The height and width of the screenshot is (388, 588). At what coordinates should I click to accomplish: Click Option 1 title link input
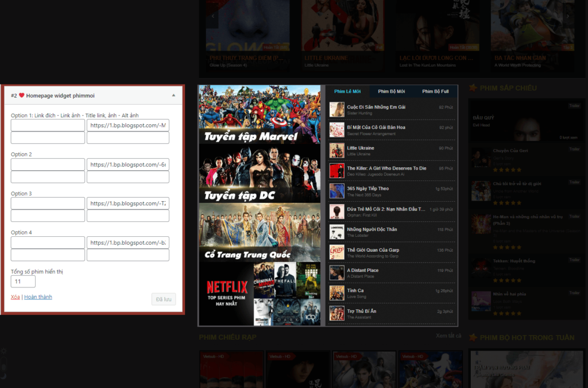pyautogui.click(x=48, y=138)
